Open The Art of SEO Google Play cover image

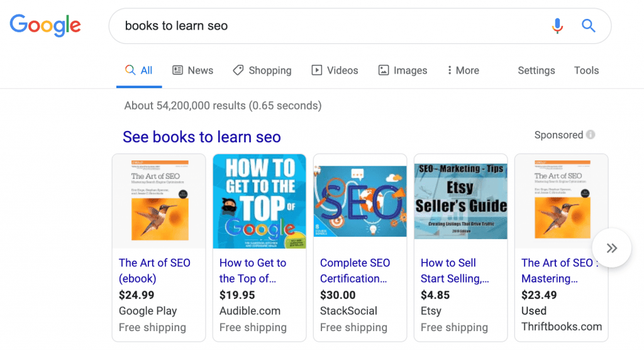coord(159,201)
